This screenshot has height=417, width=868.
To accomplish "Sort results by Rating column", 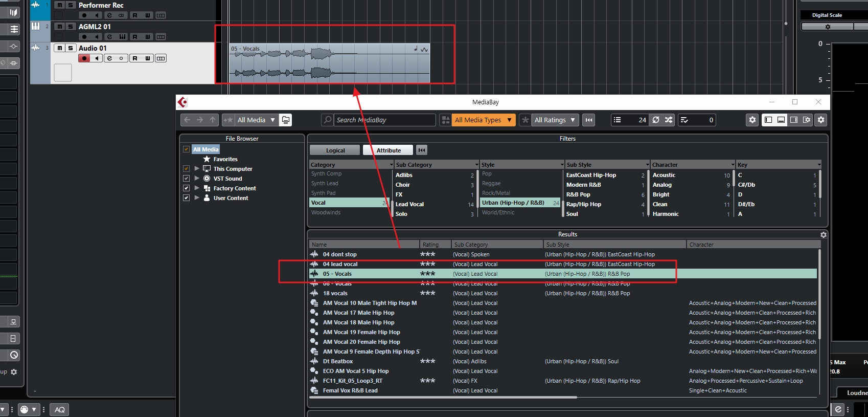I will coord(436,245).
